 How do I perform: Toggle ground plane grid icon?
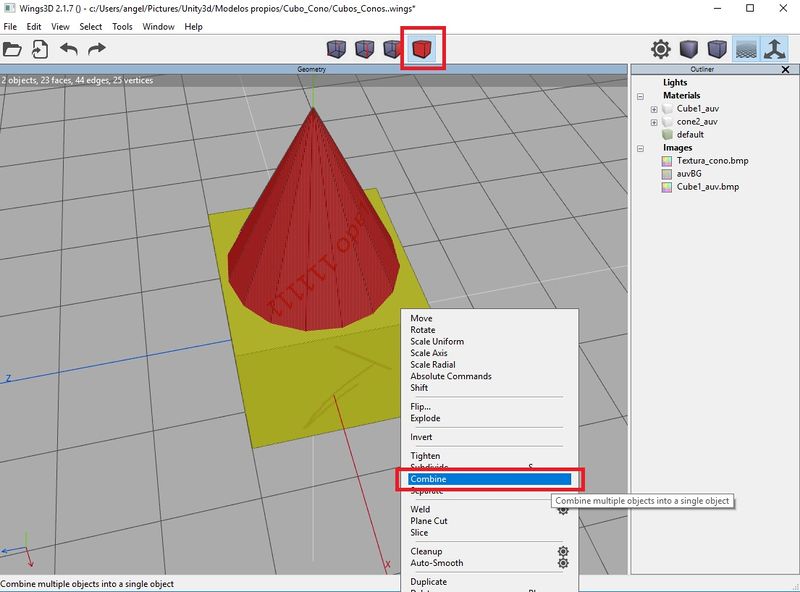click(x=745, y=49)
